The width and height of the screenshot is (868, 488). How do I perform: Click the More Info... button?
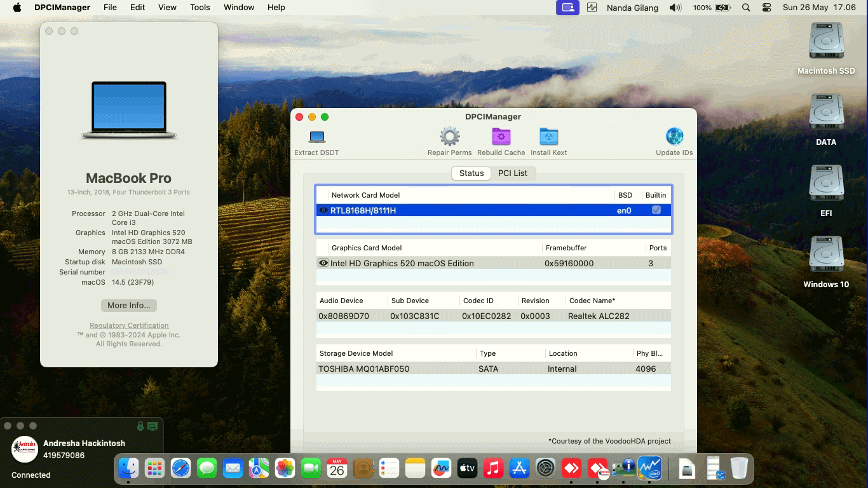click(129, 305)
